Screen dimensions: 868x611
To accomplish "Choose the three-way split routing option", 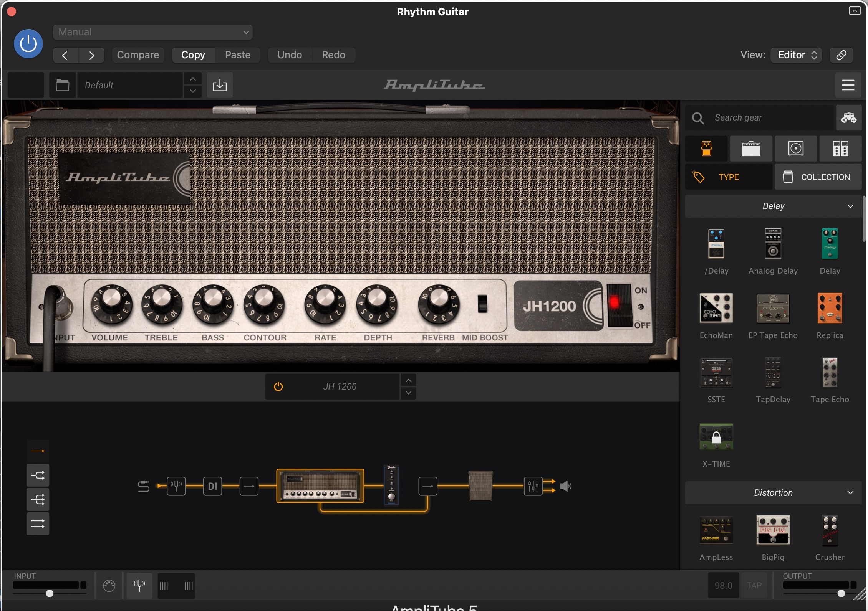I will [x=38, y=500].
